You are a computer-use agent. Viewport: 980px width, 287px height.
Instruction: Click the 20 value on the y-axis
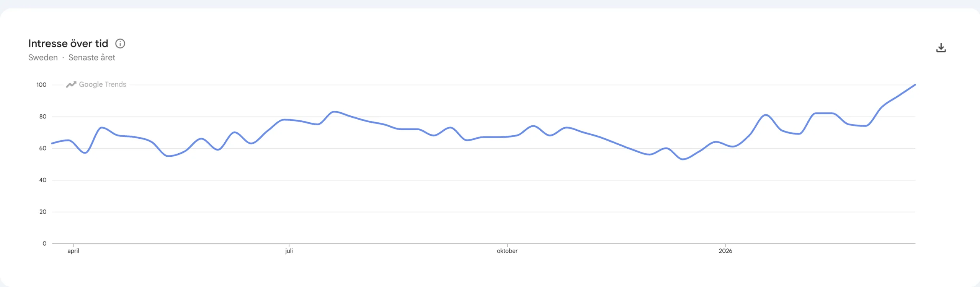pos(43,212)
